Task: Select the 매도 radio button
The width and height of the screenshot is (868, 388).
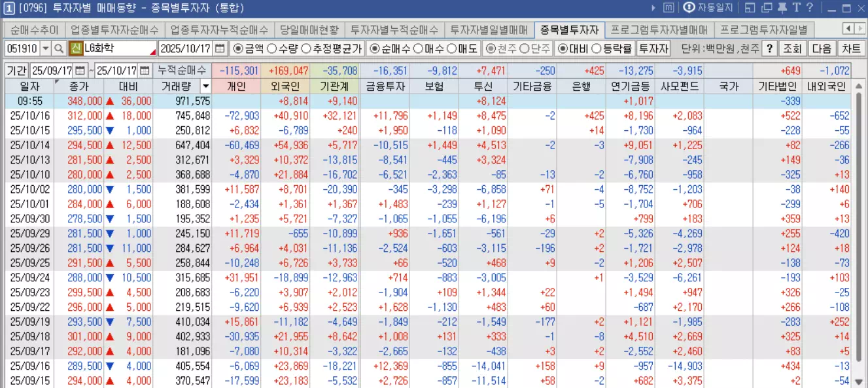Action: [x=451, y=47]
